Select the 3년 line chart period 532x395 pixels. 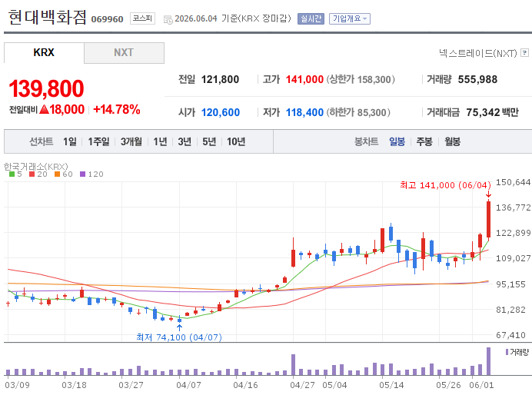tap(185, 141)
